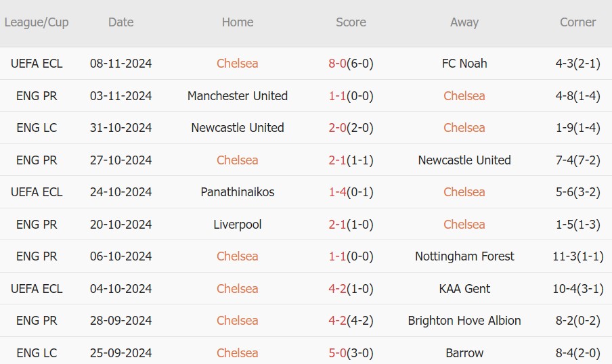Screen dimensions: 612x364
Task: Click the KAA Gent team name
Action: (x=464, y=289)
